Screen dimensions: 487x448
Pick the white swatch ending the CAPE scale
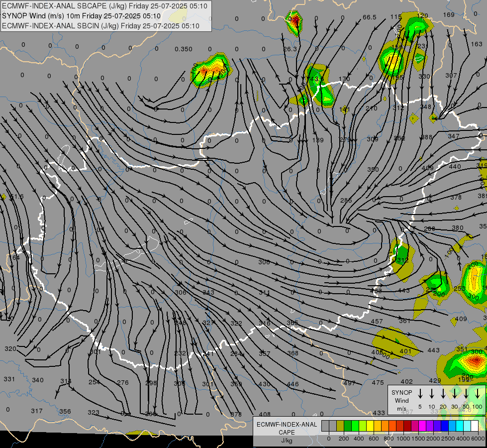(474, 426)
